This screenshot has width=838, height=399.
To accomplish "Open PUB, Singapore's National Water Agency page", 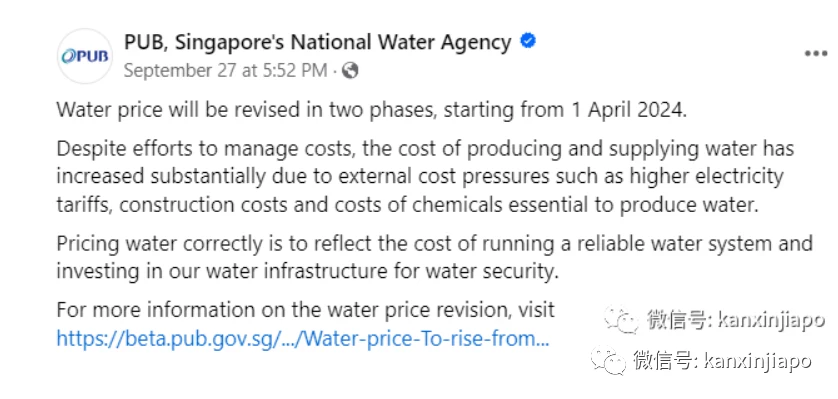I will [x=317, y=42].
